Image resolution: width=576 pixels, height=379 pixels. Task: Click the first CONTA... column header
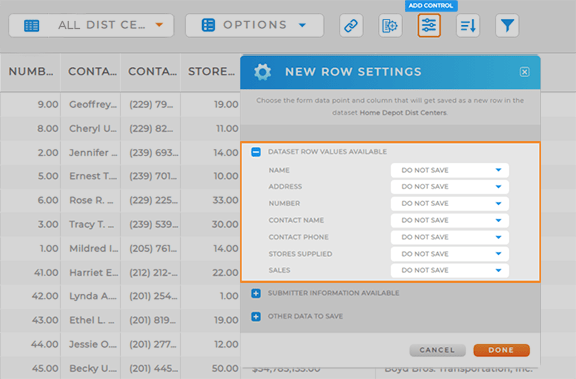91,72
